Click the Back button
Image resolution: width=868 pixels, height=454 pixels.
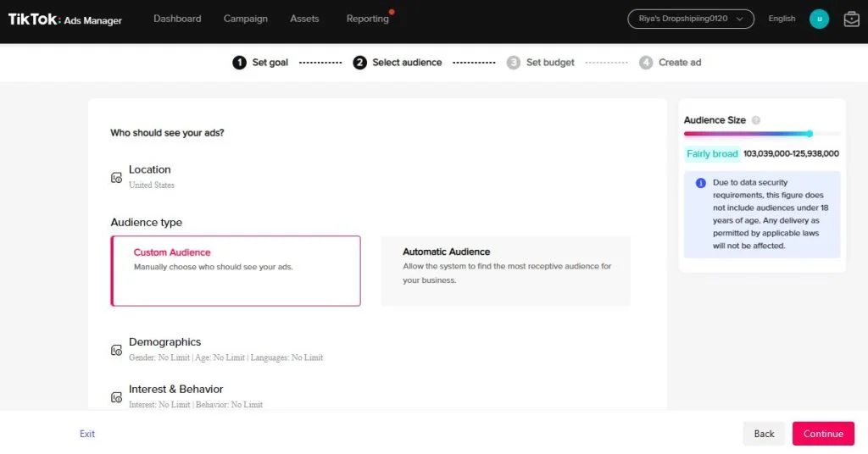click(x=764, y=434)
